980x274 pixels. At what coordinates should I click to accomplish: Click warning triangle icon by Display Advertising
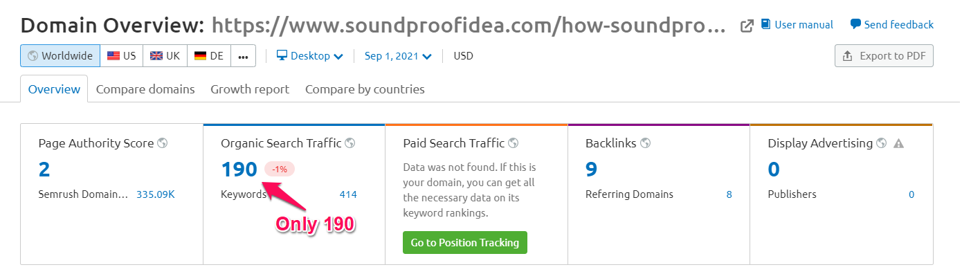click(899, 144)
